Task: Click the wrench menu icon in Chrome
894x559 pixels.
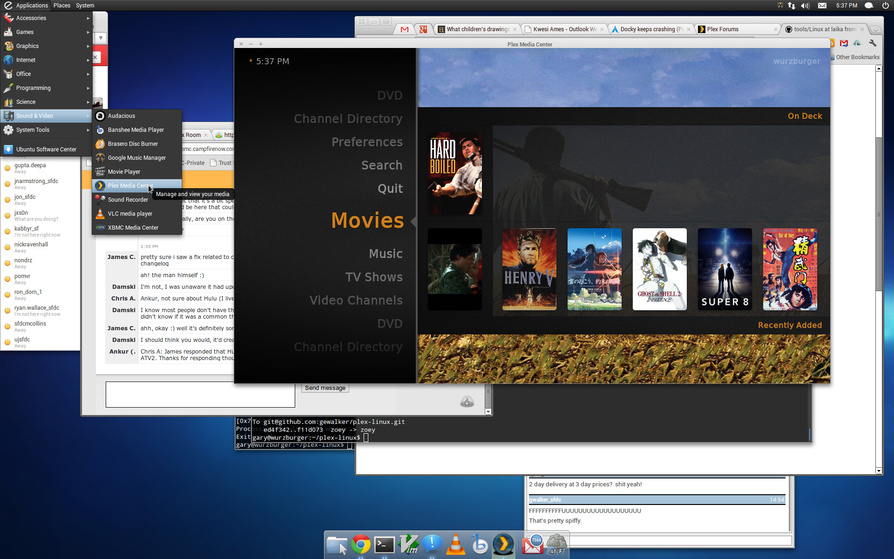Action: 872,43
